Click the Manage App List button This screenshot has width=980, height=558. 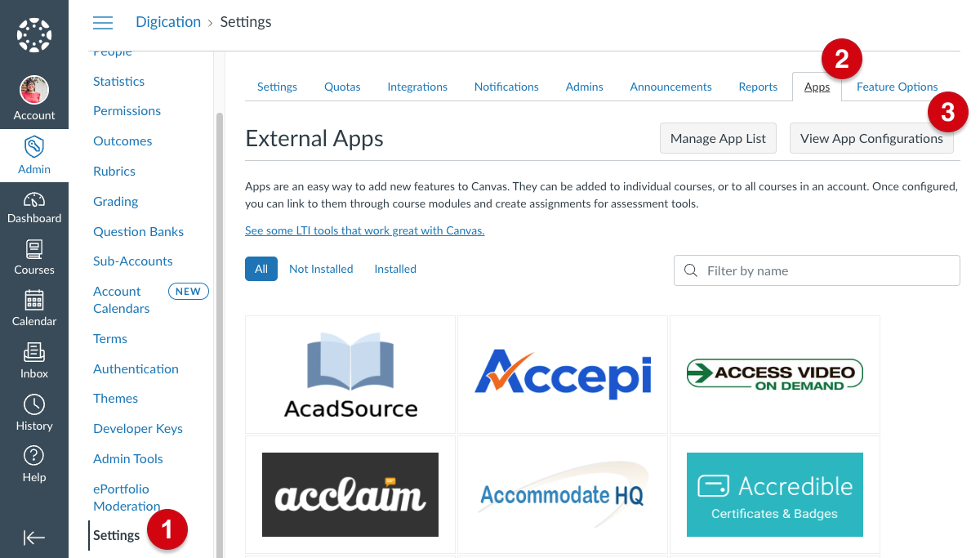[x=718, y=138]
